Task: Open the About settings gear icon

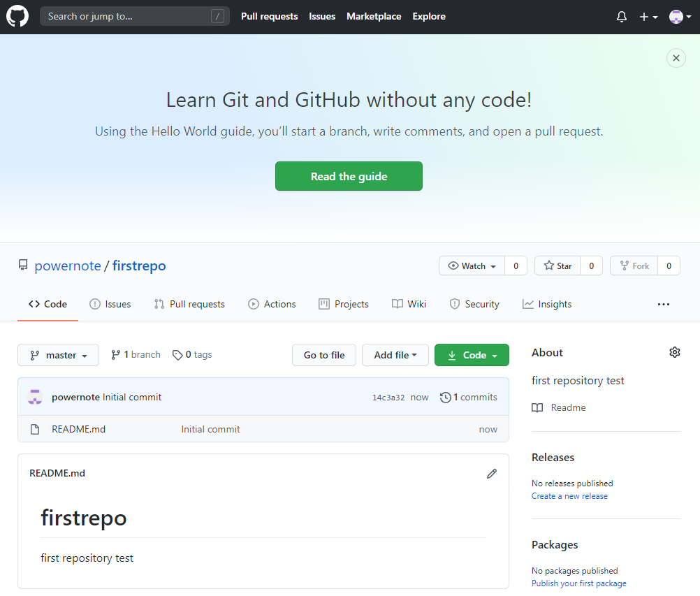Action: [x=675, y=352]
